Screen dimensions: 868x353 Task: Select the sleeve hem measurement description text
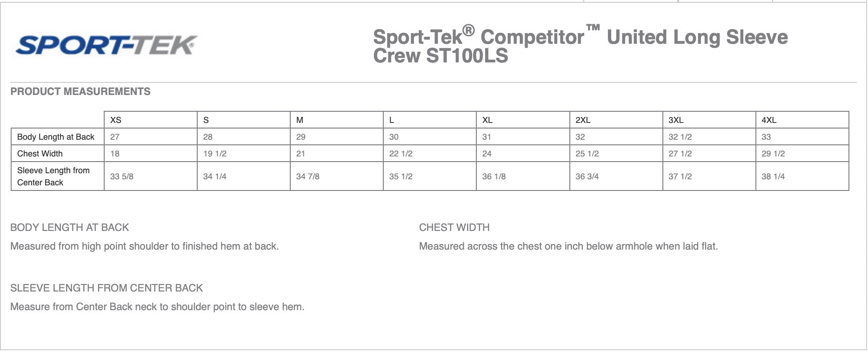point(157,306)
